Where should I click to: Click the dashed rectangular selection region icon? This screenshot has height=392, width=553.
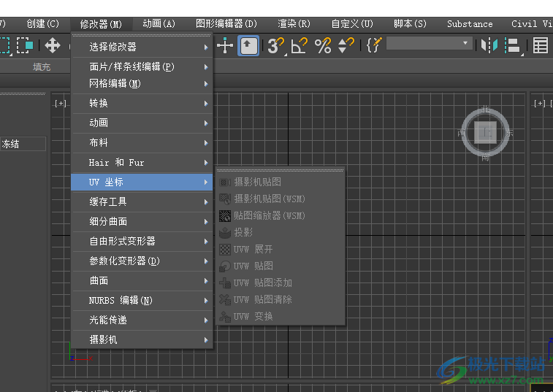4,46
